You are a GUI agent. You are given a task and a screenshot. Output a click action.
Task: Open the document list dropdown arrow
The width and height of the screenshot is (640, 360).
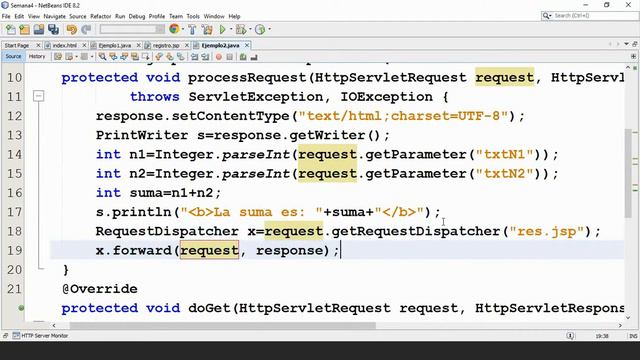point(626,44)
